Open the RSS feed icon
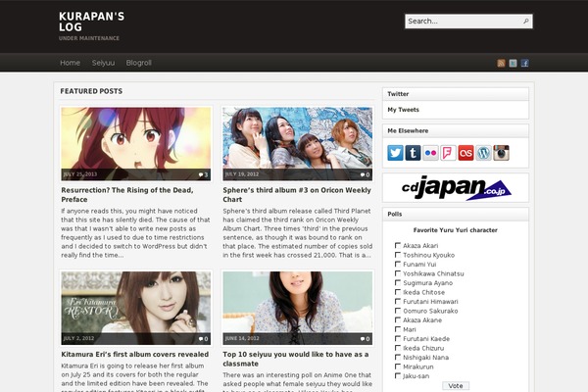This screenshot has width=588, height=392. [501, 63]
